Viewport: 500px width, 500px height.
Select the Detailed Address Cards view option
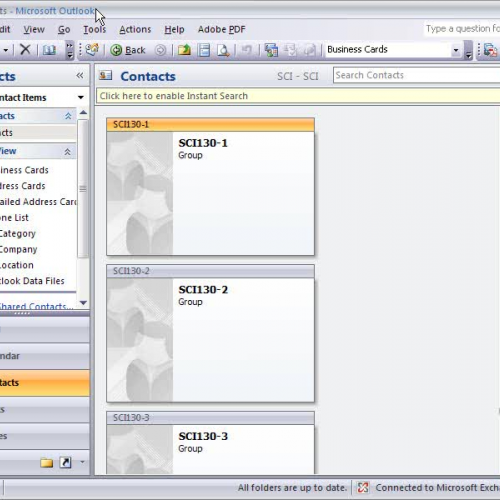coord(38,202)
